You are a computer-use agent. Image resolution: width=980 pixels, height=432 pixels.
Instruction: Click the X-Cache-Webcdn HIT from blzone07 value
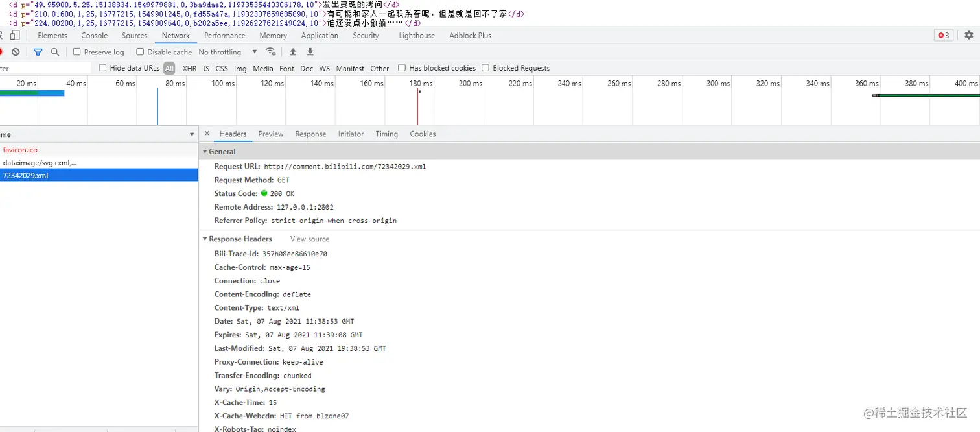pos(314,416)
